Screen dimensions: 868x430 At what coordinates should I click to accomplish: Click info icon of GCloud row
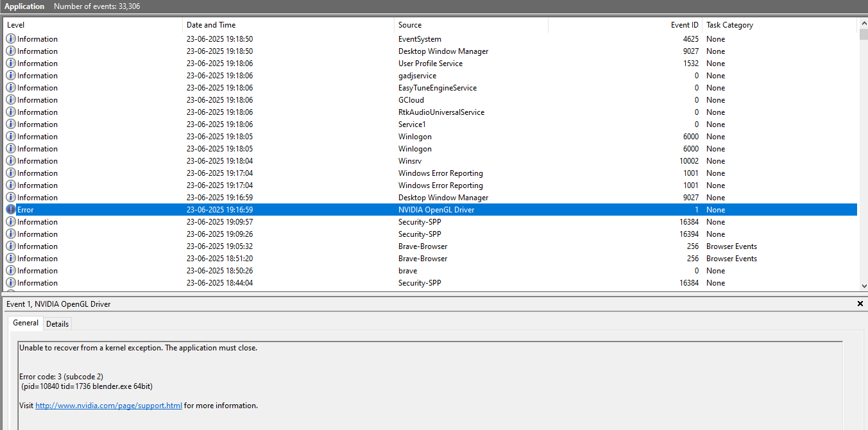[11, 100]
